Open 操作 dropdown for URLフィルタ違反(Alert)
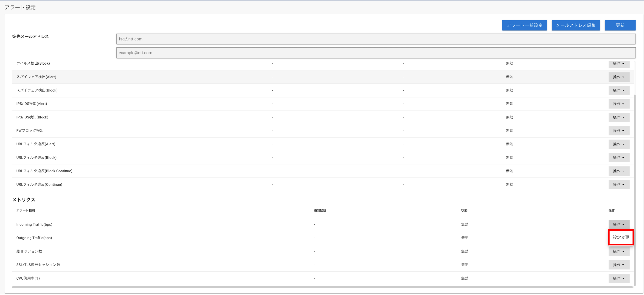 coord(619,144)
